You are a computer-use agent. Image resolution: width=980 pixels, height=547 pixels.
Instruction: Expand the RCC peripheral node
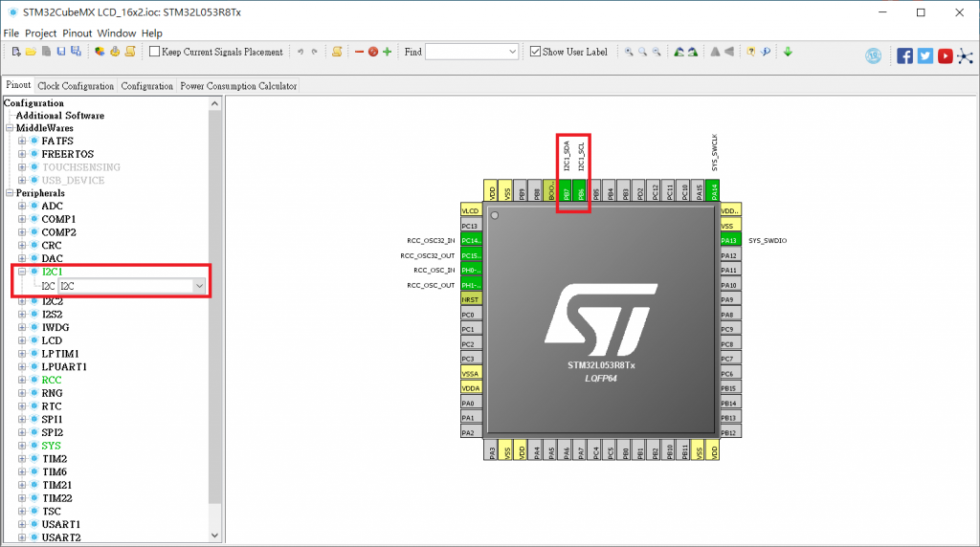pos(22,380)
